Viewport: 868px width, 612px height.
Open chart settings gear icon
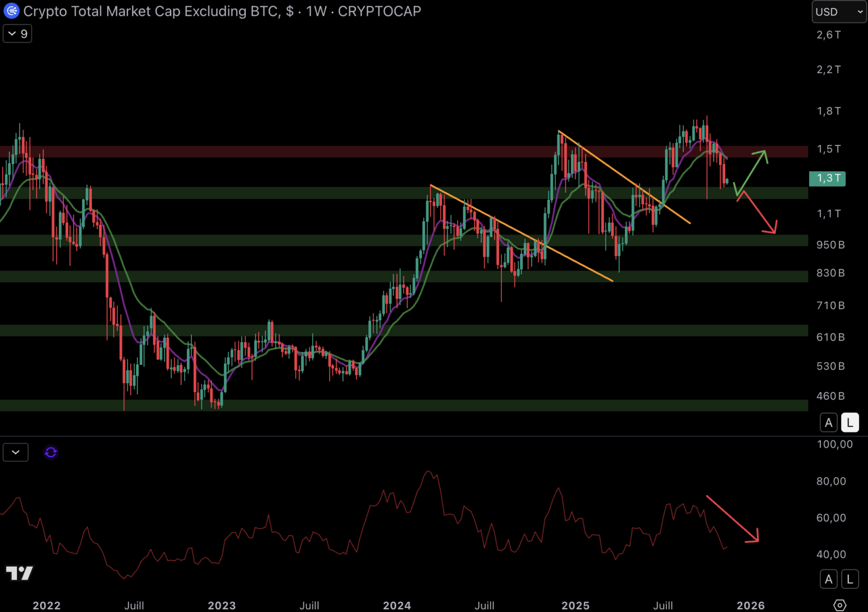[840, 605]
